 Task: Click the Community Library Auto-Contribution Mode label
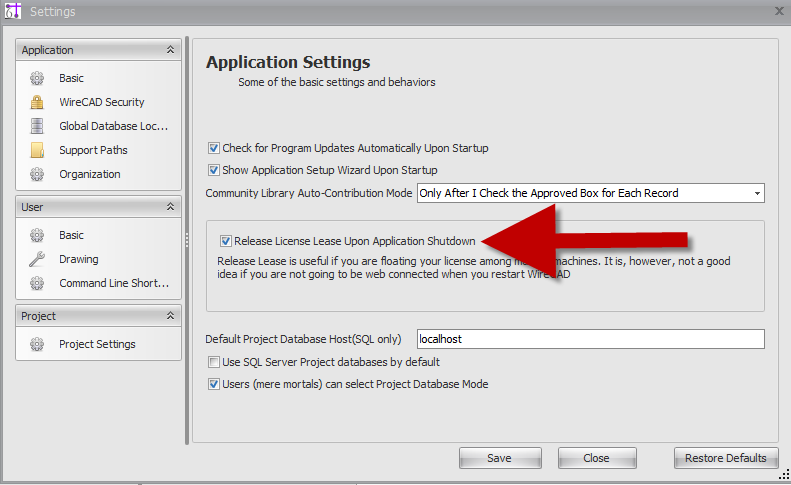[309, 193]
